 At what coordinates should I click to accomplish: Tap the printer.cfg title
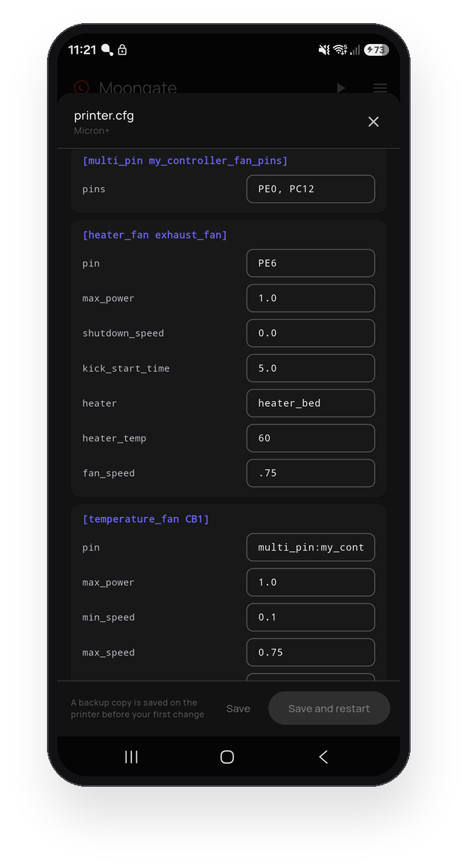pyautogui.click(x=104, y=115)
